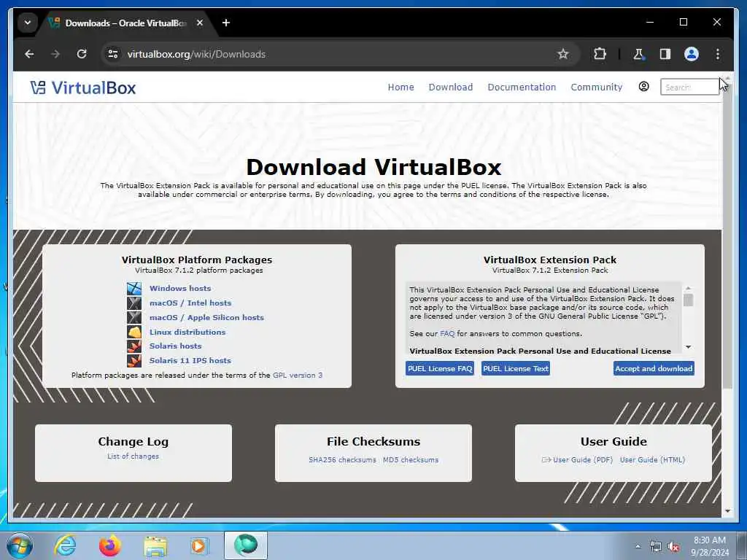
Task: Click the license text scrollbar thumb
Action: click(x=689, y=300)
